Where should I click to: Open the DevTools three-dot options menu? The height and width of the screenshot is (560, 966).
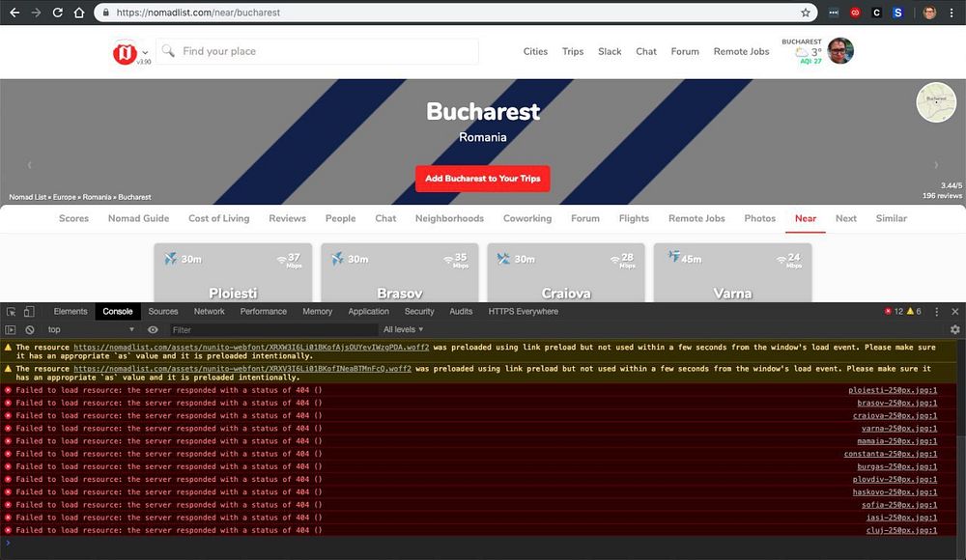(x=936, y=312)
